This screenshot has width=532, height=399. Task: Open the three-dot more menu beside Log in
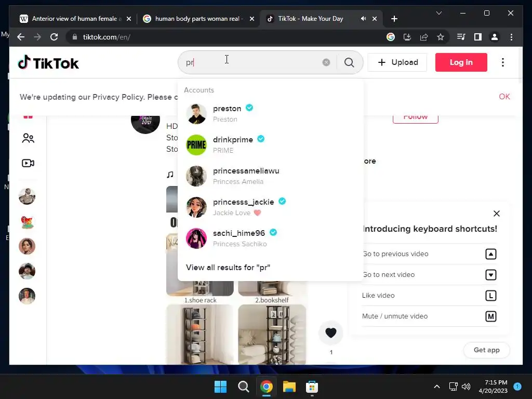[x=503, y=62]
